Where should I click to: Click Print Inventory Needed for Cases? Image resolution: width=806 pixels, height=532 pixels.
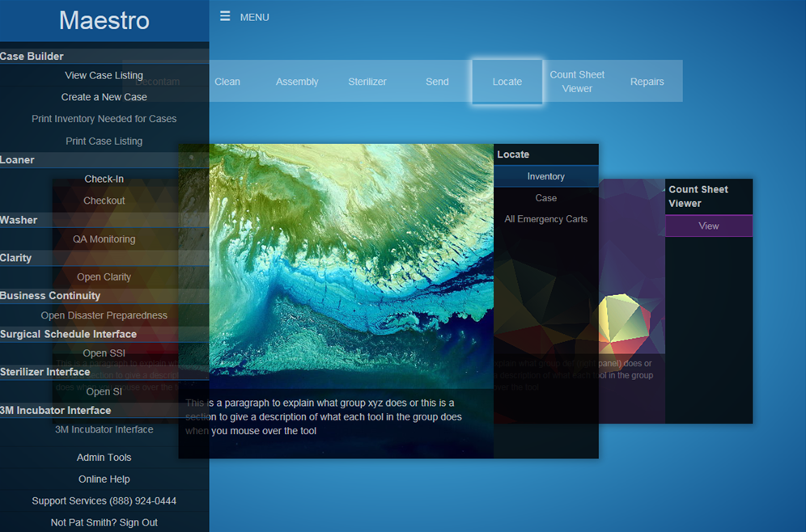point(104,119)
